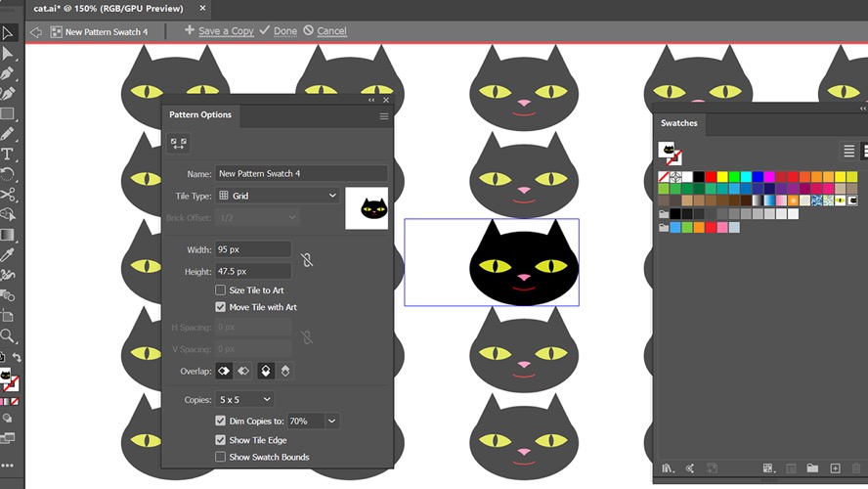Select the Scissors tool
Image resolution: width=868 pixels, height=489 pixels.
(x=7, y=195)
